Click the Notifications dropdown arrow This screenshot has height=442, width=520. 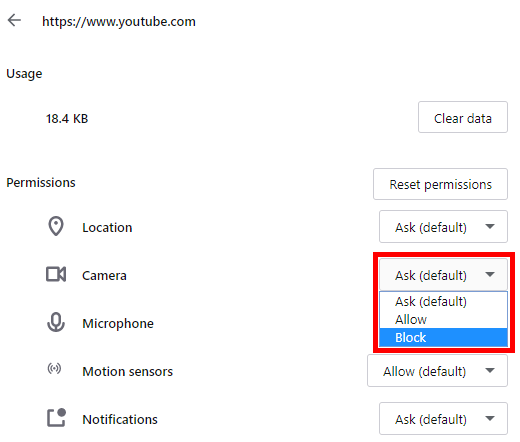tap(490, 419)
